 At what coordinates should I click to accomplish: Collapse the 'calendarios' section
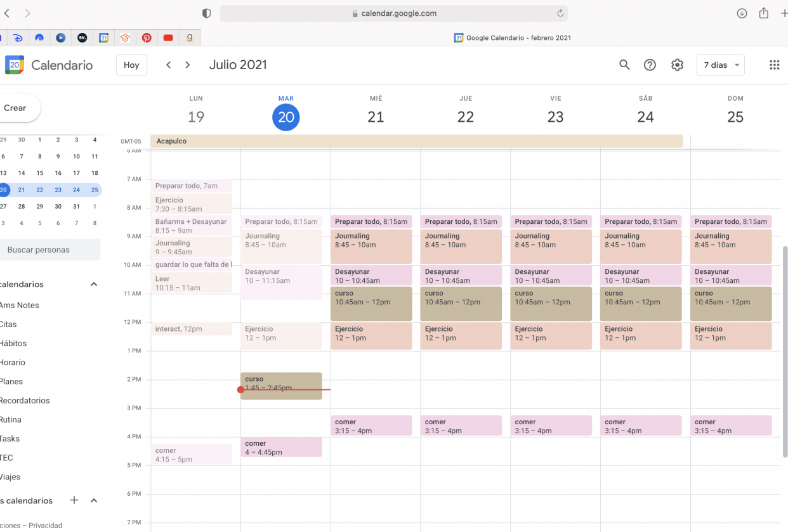[94, 284]
